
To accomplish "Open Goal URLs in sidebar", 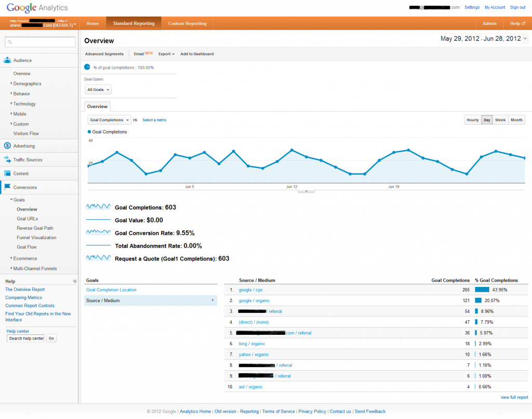I will (x=27, y=219).
